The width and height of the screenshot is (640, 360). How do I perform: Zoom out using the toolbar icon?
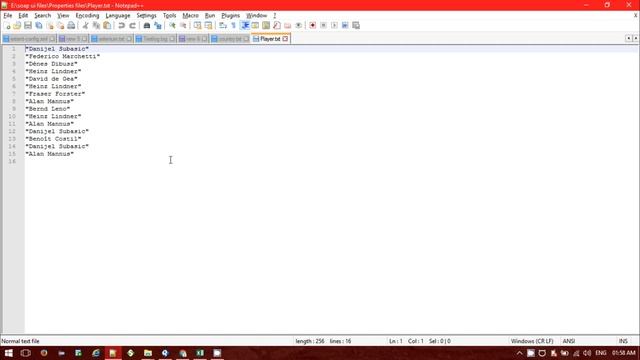pos(183,25)
